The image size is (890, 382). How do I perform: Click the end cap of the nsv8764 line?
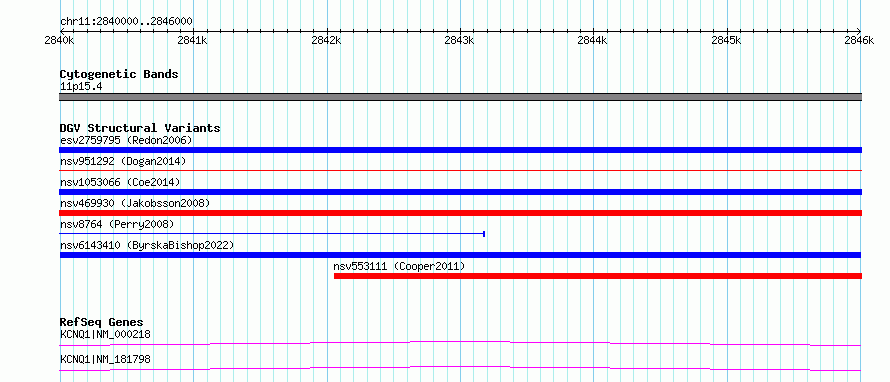pos(484,233)
